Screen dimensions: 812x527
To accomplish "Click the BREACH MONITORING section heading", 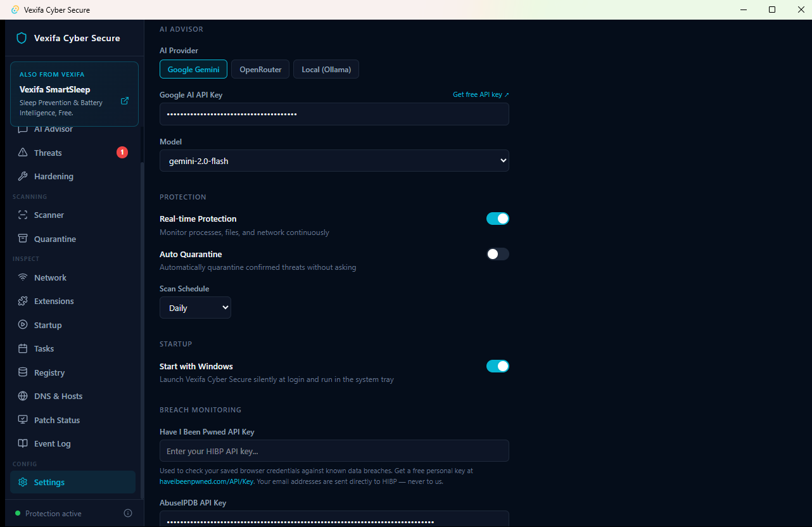I will tap(200, 410).
